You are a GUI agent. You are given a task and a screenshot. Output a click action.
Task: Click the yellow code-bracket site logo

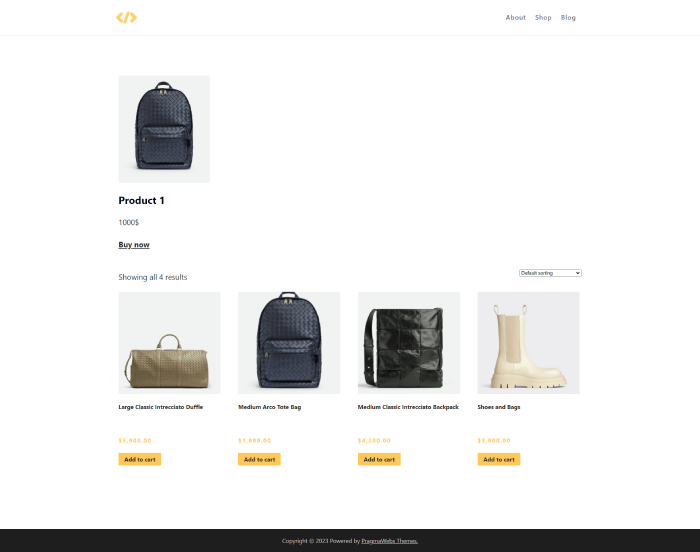point(126,17)
